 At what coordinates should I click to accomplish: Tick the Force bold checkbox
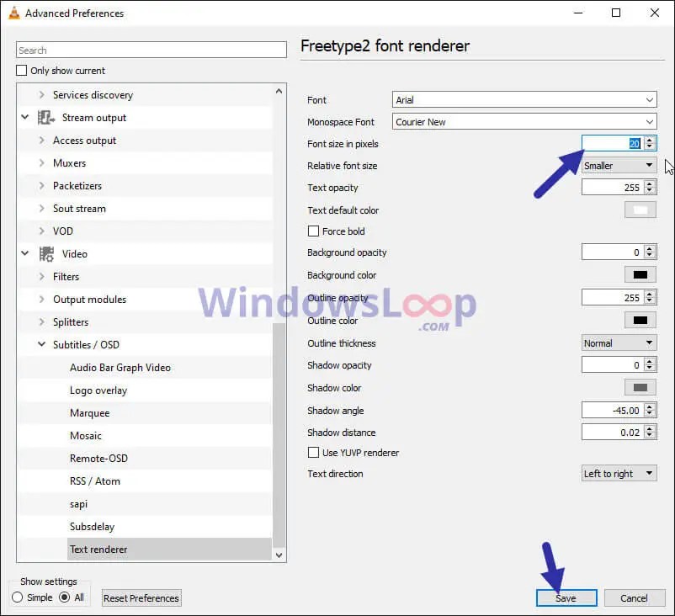313,231
